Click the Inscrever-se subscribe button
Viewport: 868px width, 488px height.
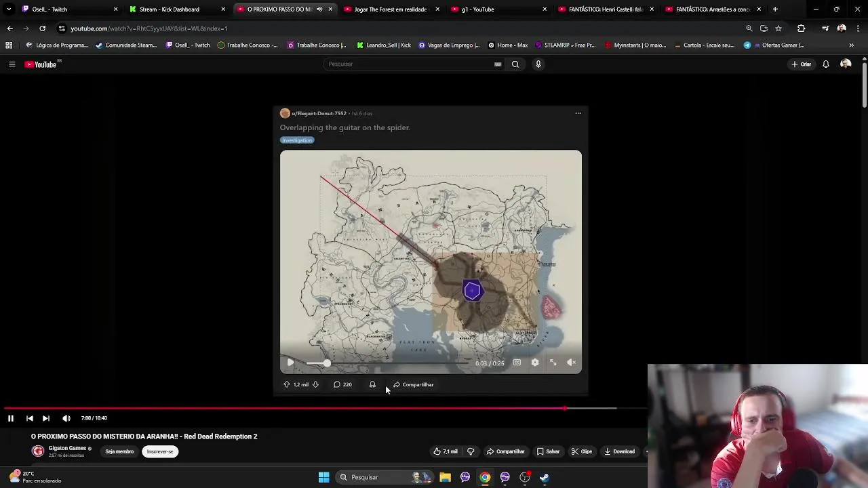(x=160, y=451)
